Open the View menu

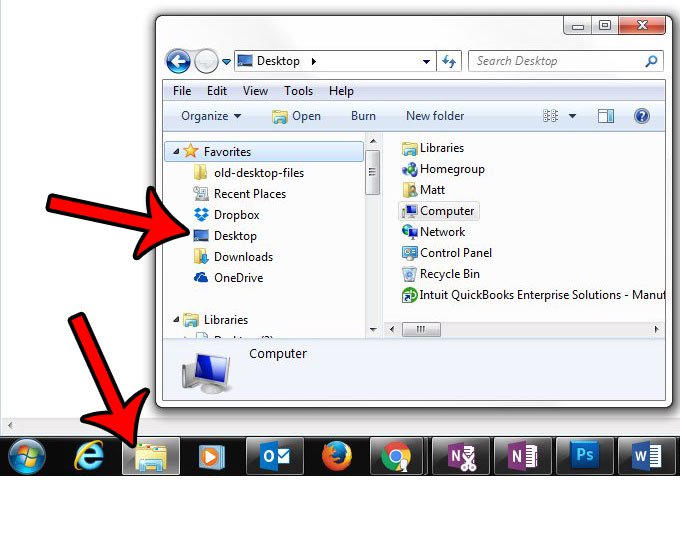[x=255, y=91]
